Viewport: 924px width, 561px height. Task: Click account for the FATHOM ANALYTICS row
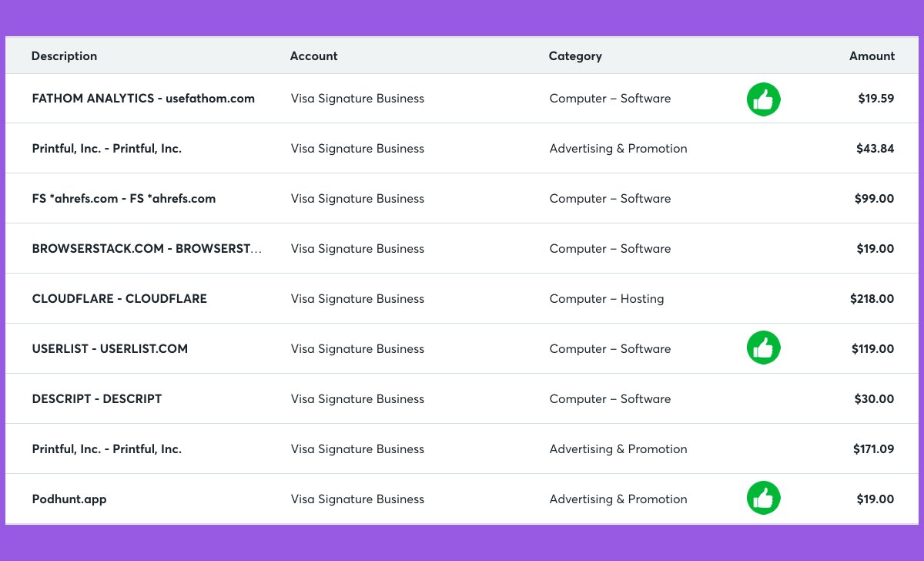[357, 99]
